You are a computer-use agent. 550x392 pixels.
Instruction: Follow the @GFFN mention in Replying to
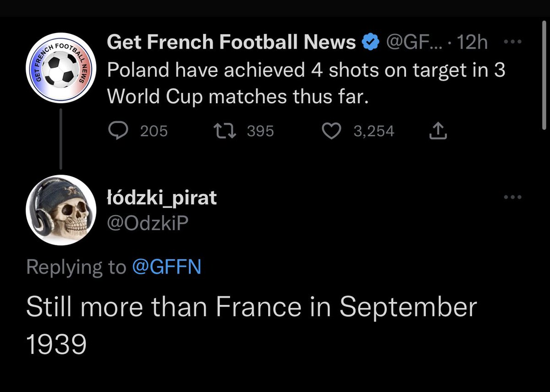pyautogui.click(x=166, y=267)
